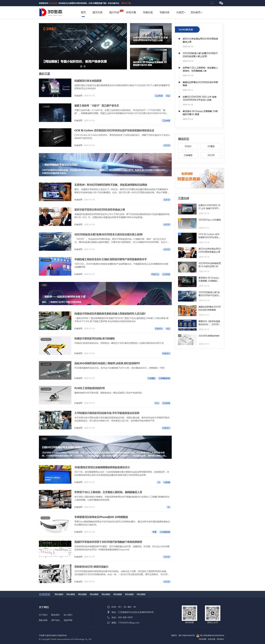Viewport: 265px width, 644px height.
Task: Switch to the second carousel slide dot
Action: [x=85, y=66]
